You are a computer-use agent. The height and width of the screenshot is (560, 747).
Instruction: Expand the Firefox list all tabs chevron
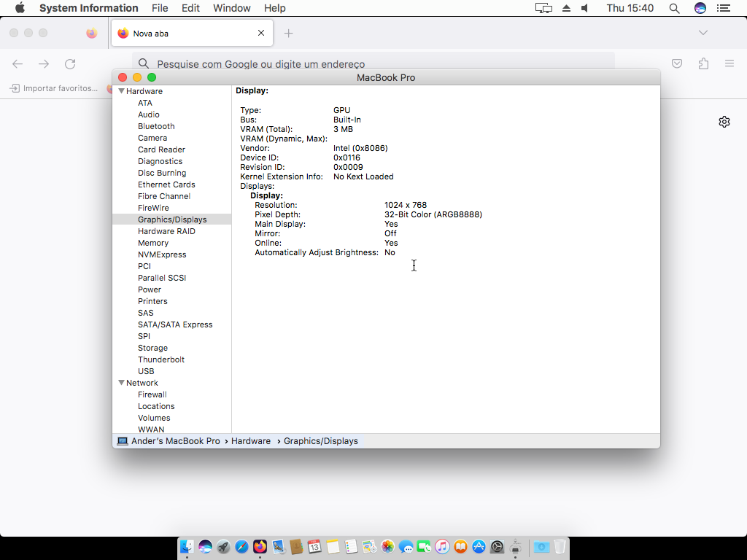[x=703, y=33]
